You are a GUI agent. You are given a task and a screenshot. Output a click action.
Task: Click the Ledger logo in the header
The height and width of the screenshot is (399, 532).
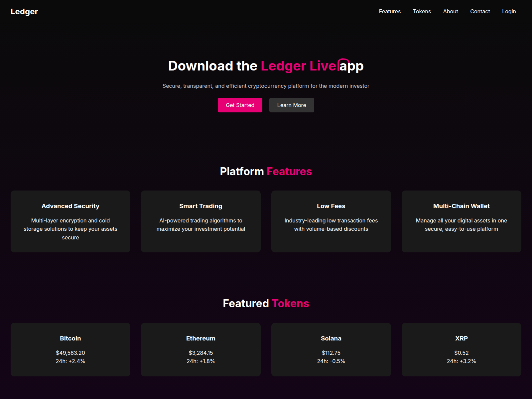pyautogui.click(x=24, y=12)
